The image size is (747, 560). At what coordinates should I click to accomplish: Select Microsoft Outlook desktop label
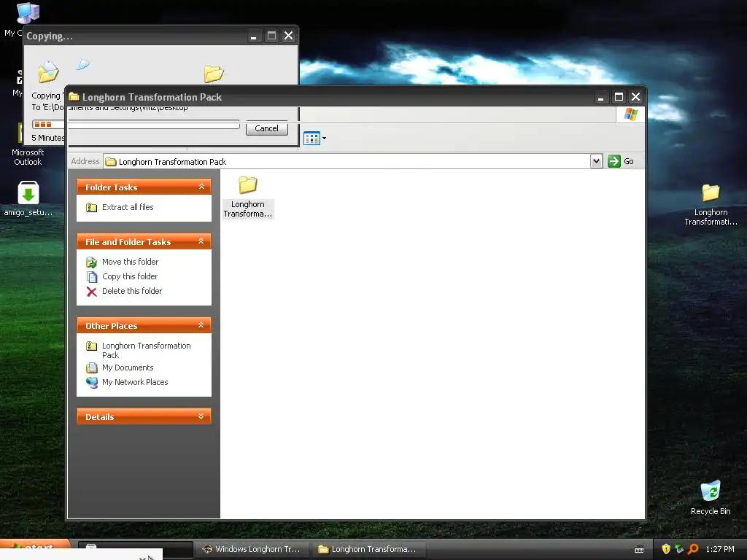[x=28, y=157]
